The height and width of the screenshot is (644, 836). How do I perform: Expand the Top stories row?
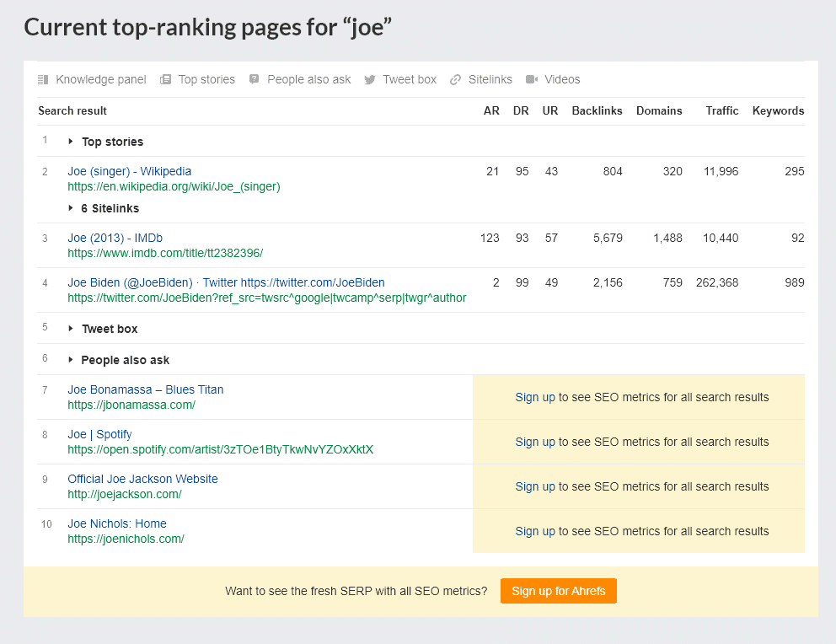click(71, 142)
